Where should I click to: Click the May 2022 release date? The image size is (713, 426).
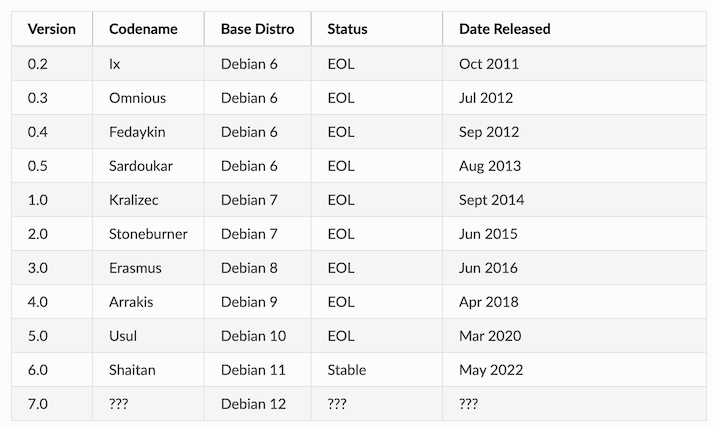click(x=490, y=370)
